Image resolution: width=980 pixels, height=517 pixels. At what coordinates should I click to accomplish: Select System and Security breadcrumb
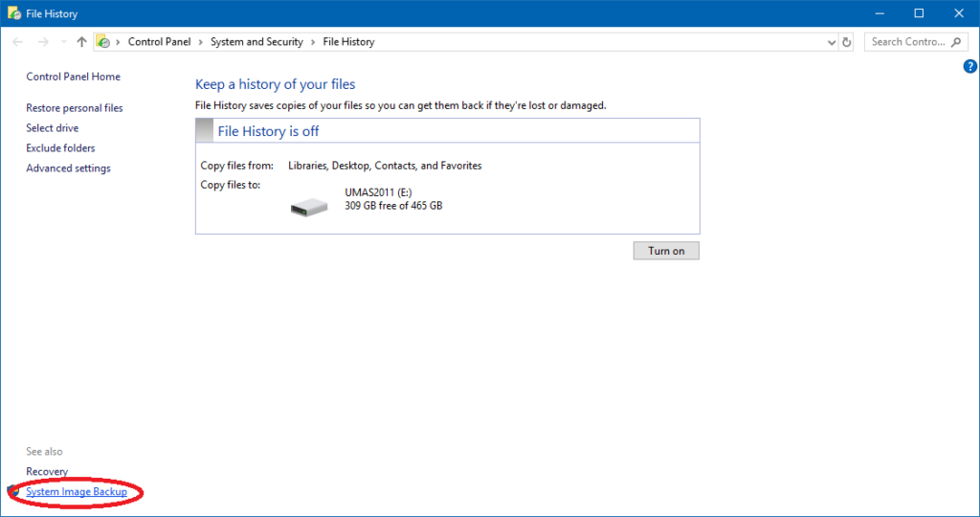pos(256,42)
